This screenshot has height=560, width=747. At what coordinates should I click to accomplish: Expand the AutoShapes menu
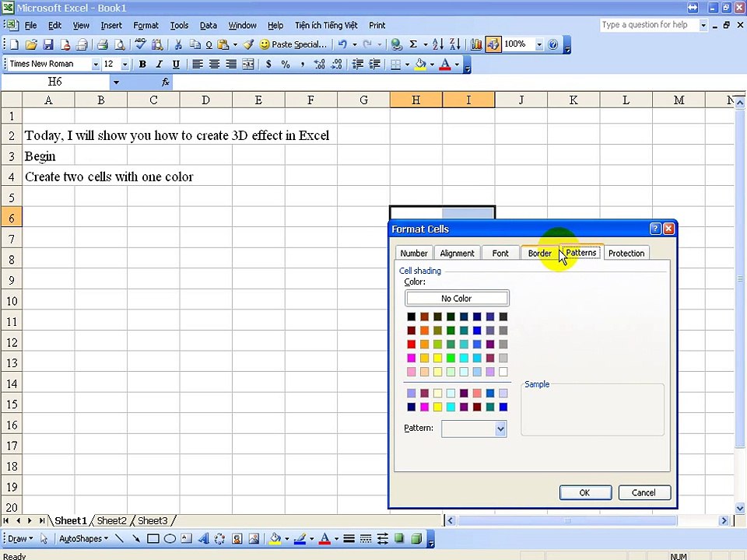83,539
